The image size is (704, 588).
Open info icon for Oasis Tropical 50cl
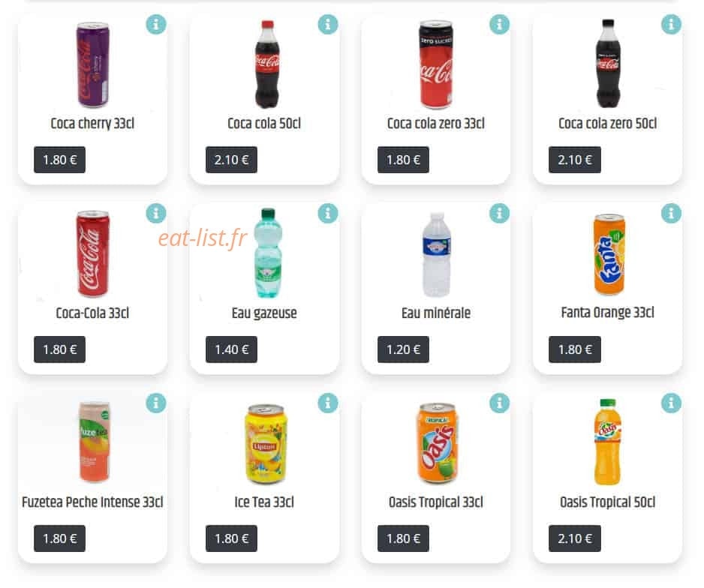pos(671,403)
